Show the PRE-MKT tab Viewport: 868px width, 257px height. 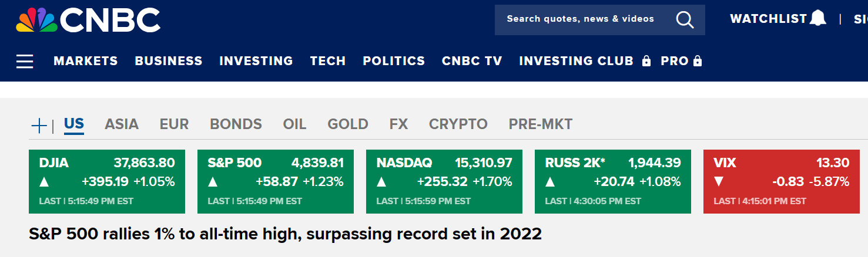[x=541, y=124]
